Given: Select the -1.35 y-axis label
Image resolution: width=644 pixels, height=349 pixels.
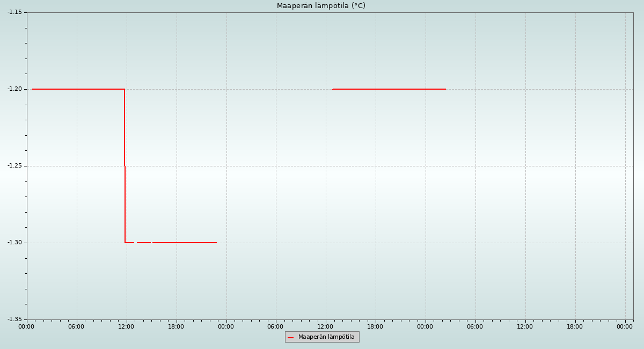Looking at the screenshot, I should (x=14, y=319).
